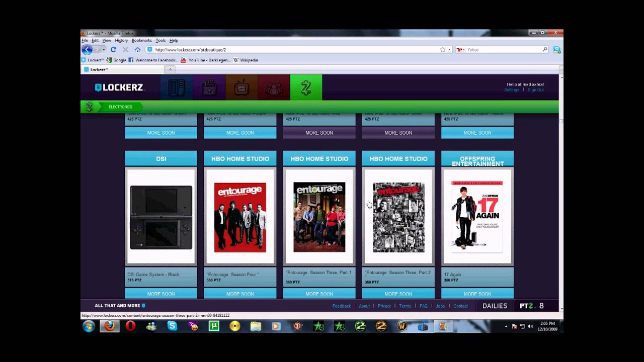Open the Windows Start menu orb
Image resolution: width=644 pixels, height=362 pixels.
click(x=89, y=326)
